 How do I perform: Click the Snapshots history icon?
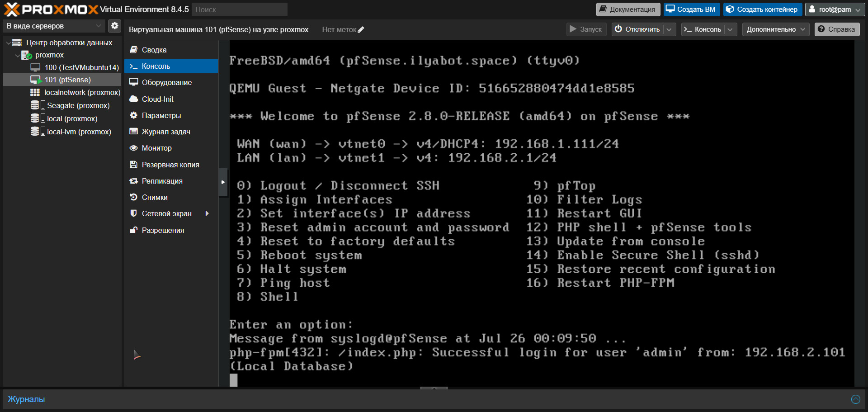134,197
